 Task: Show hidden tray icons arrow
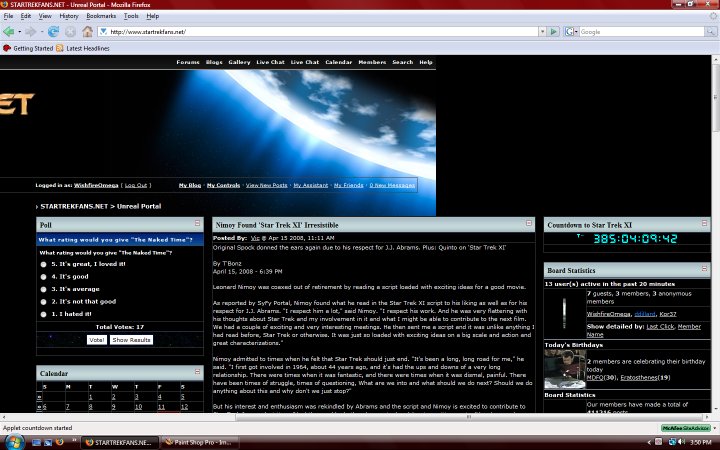pos(649,442)
